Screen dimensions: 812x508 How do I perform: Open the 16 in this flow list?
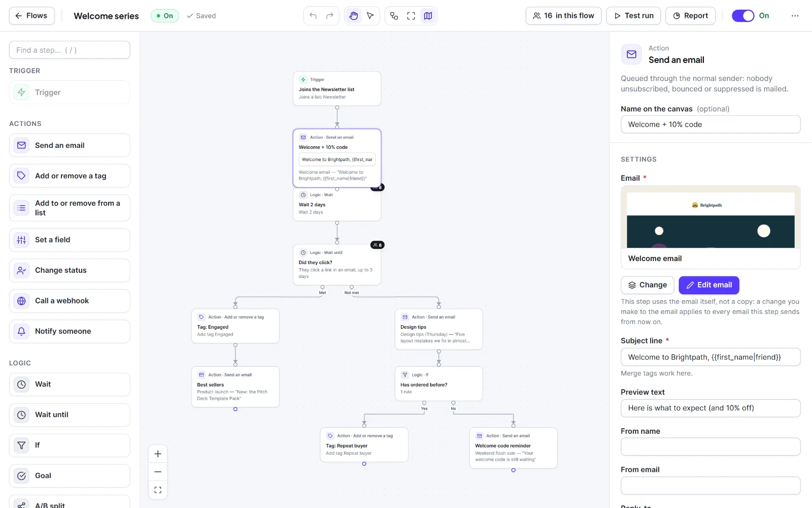coord(563,16)
